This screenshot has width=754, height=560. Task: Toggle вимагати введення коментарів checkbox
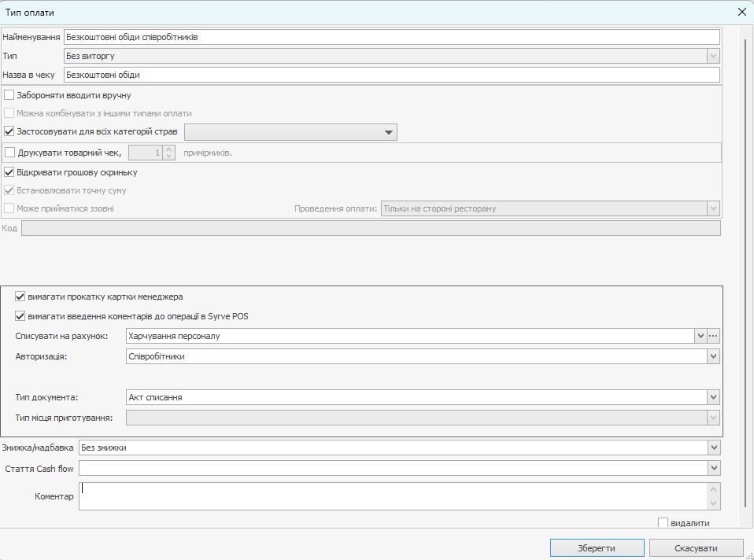[x=20, y=316]
